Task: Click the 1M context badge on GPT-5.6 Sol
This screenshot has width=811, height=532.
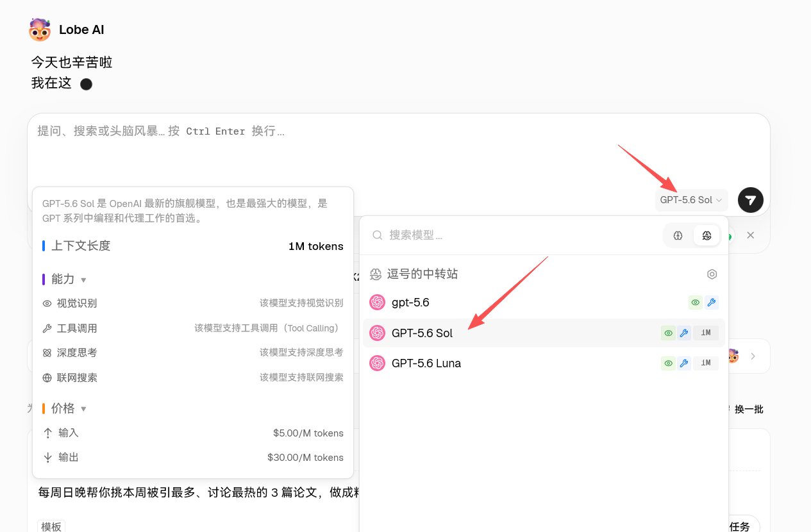Action: (706, 333)
